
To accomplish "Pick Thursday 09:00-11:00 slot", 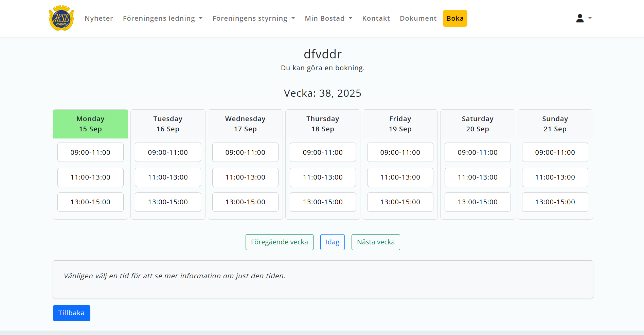I will point(323,152).
